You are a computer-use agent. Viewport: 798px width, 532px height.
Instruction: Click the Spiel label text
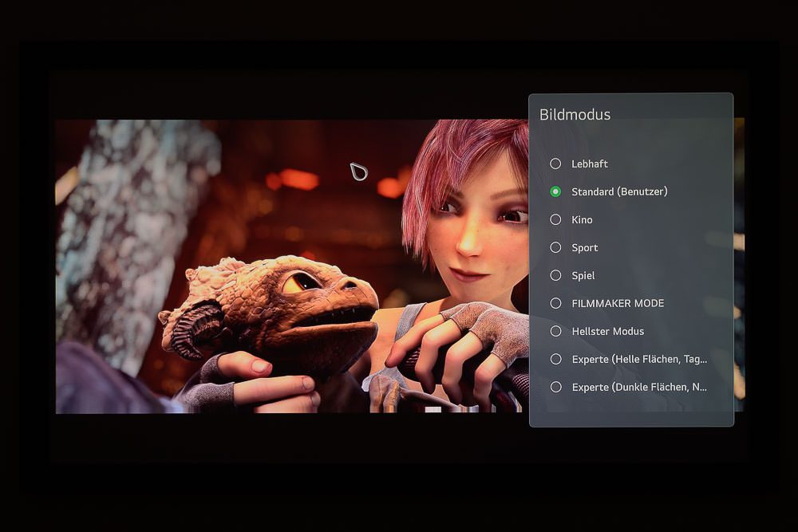[x=583, y=276]
